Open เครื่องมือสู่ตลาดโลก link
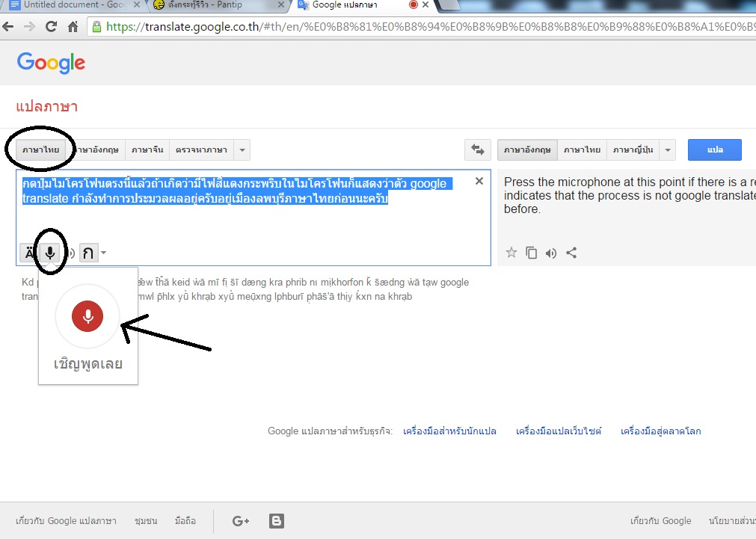 [x=660, y=431]
